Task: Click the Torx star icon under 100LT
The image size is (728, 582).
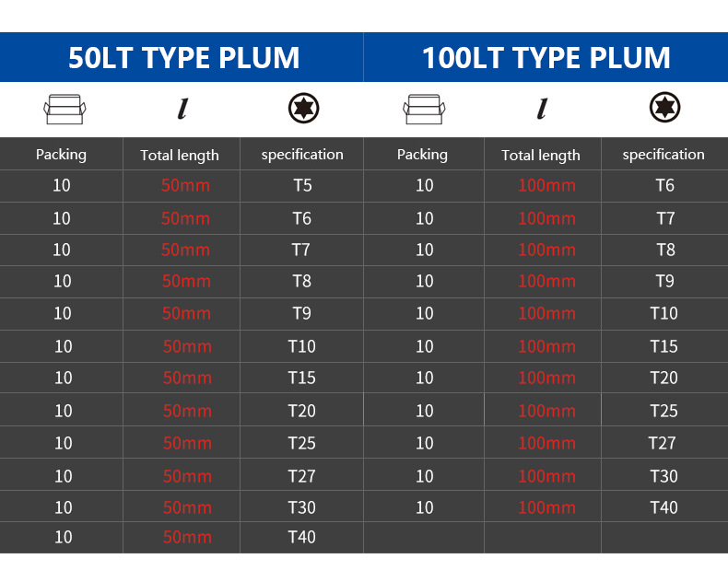Action: [664, 107]
